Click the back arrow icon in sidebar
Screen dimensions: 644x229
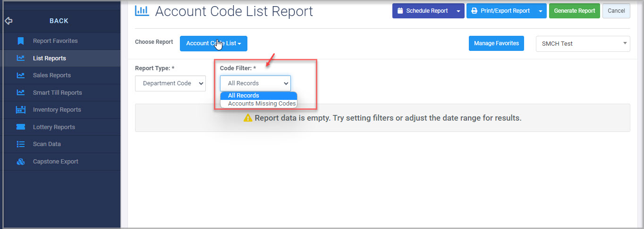(8, 21)
